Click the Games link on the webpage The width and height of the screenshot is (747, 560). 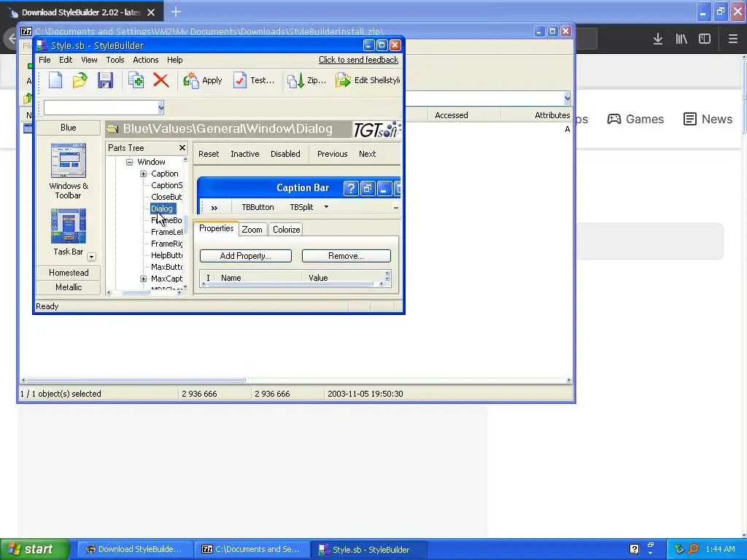pyautogui.click(x=635, y=119)
